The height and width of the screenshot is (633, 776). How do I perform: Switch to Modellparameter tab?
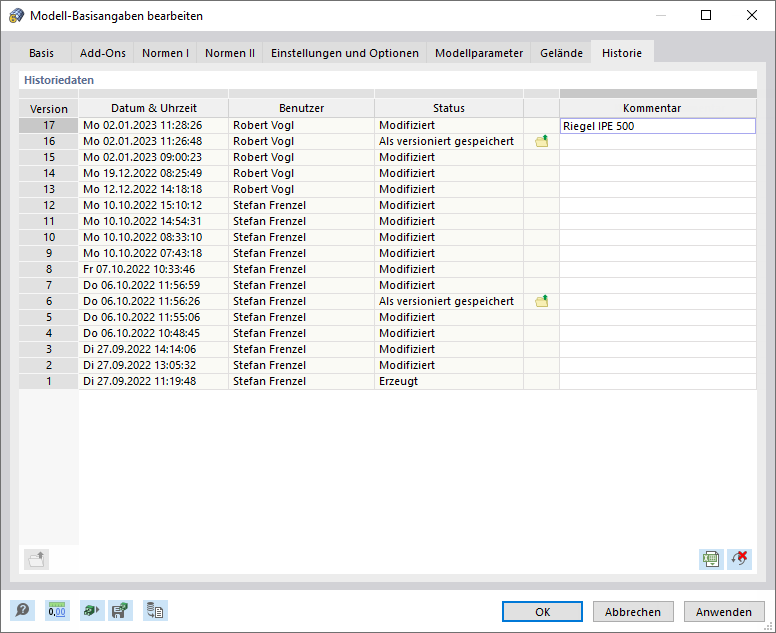click(x=479, y=53)
